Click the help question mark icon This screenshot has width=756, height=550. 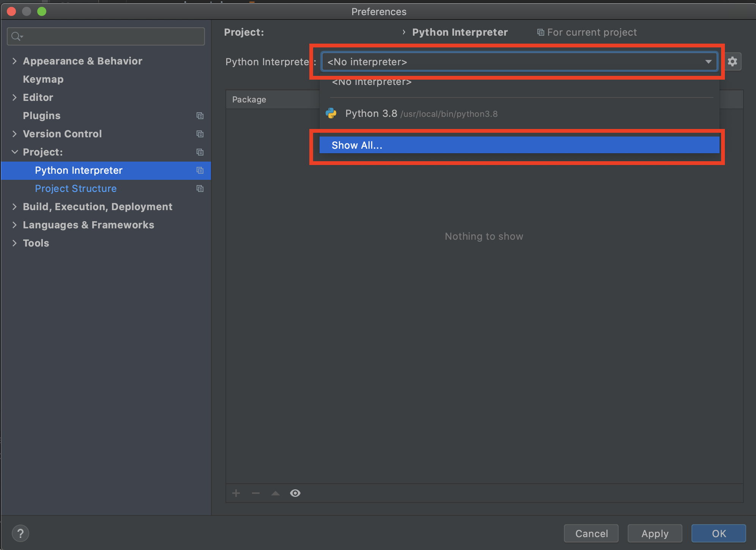(x=20, y=533)
